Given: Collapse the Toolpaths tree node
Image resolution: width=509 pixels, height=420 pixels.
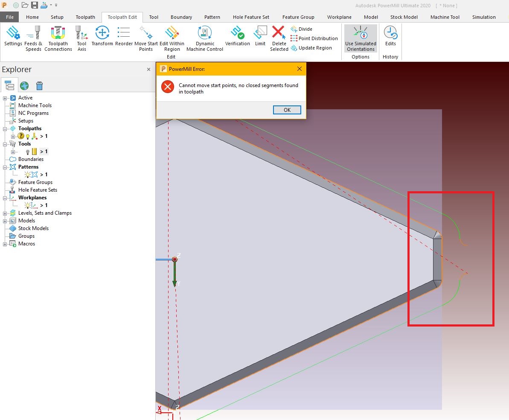Looking at the screenshot, I should click(5, 129).
